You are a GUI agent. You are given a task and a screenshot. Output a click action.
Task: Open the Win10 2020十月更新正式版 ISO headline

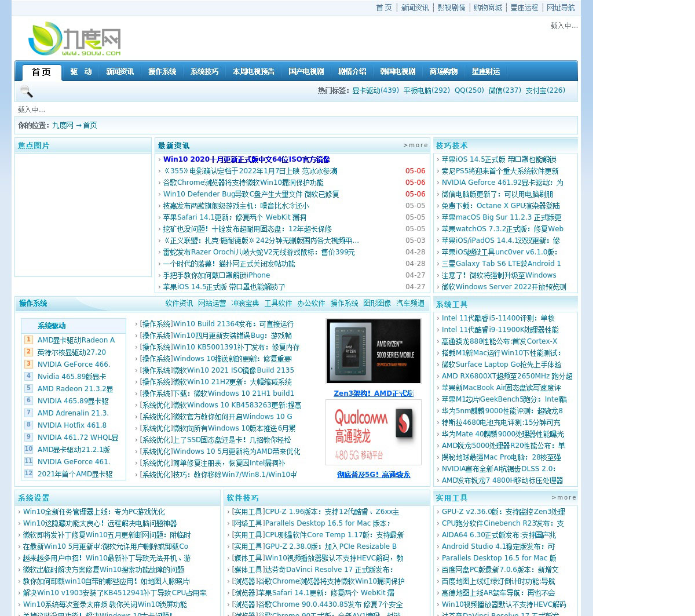(246, 159)
